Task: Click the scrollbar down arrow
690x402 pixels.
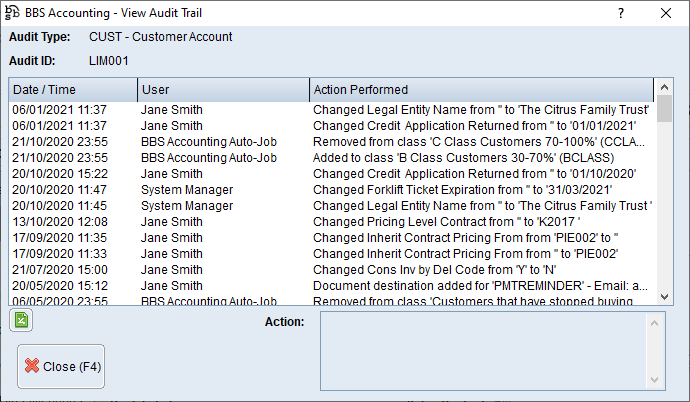Action: pos(665,295)
